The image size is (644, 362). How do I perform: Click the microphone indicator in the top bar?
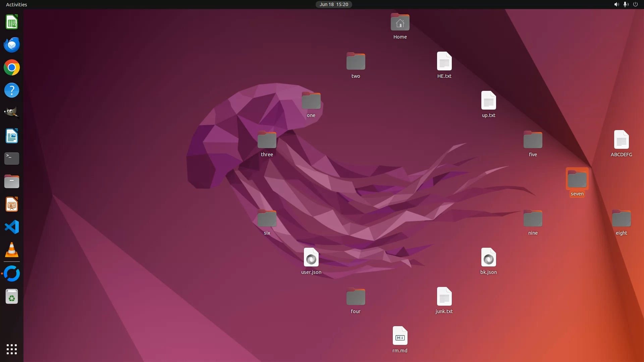click(x=626, y=4)
